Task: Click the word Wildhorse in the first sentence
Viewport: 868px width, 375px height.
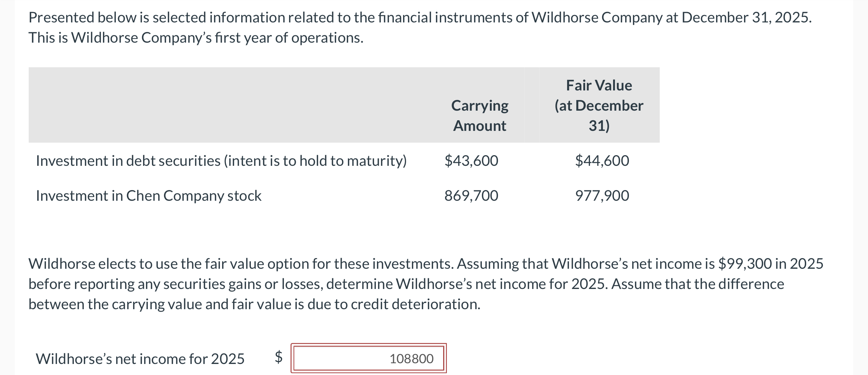Action: click(x=565, y=17)
